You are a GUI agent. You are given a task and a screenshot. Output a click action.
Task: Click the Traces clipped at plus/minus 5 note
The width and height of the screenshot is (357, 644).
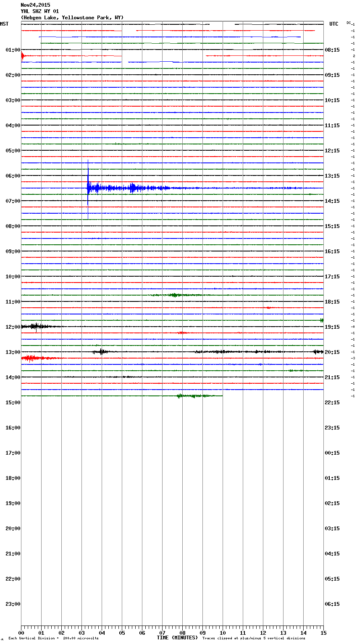[254, 639]
